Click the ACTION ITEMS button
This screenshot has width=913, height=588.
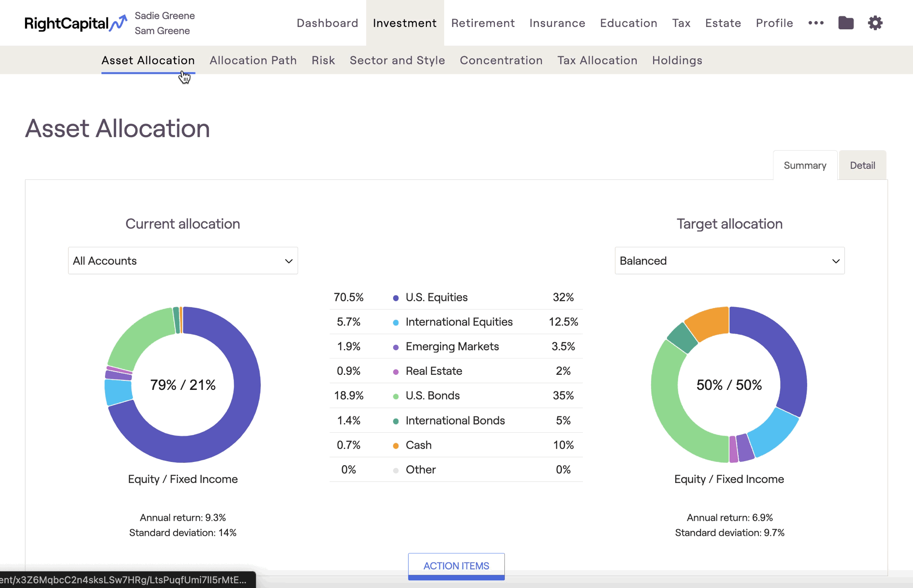pyautogui.click(x=456, y=566)
